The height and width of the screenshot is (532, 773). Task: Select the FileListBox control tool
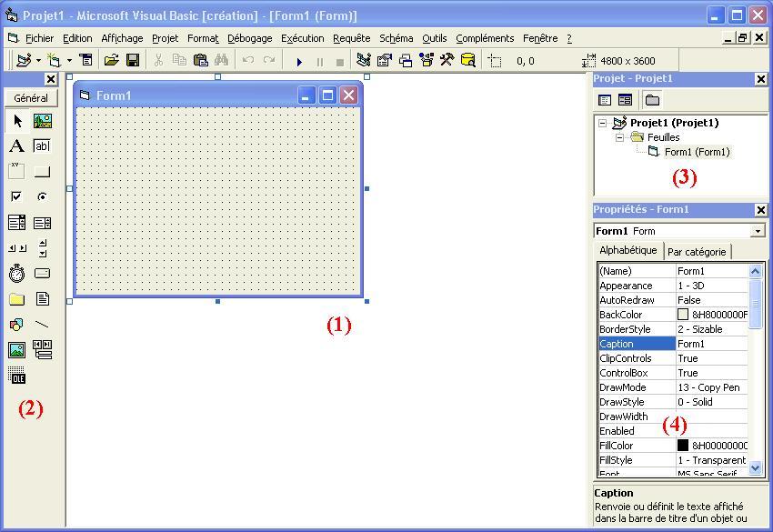tap(43, 299)
